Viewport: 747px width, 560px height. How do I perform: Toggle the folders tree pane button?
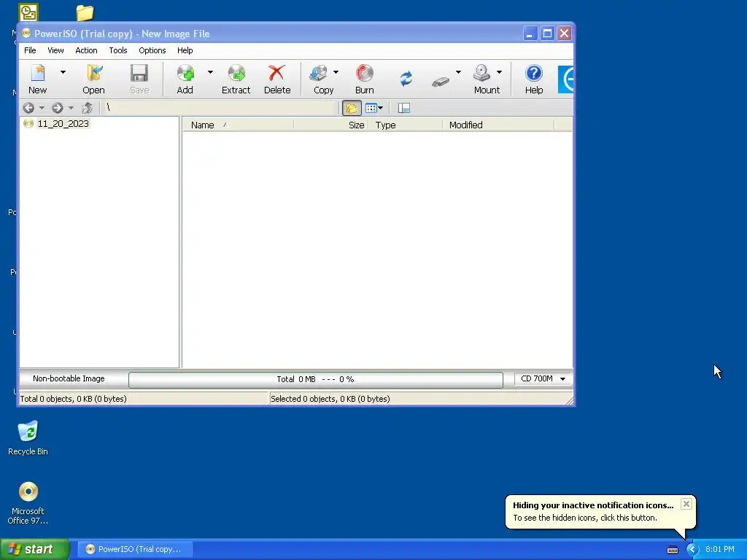click(x=352, y=108)
